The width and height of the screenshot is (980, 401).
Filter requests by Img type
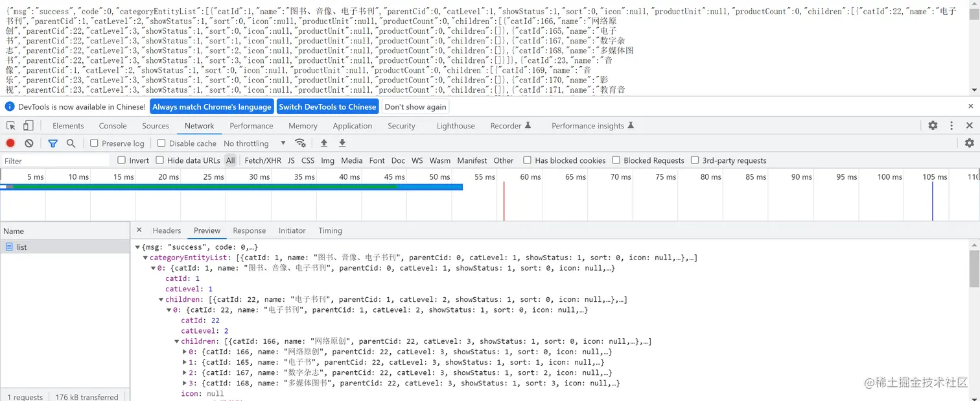point(328,160)
